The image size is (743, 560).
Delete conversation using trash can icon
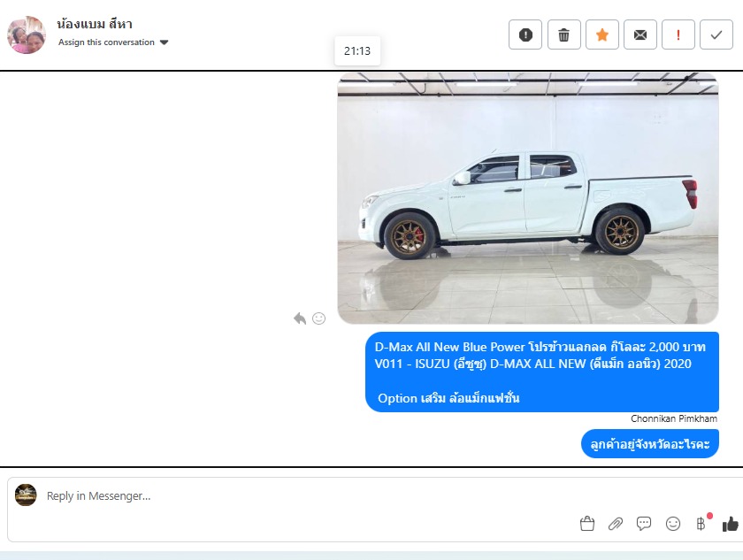[x=564, y=35]
